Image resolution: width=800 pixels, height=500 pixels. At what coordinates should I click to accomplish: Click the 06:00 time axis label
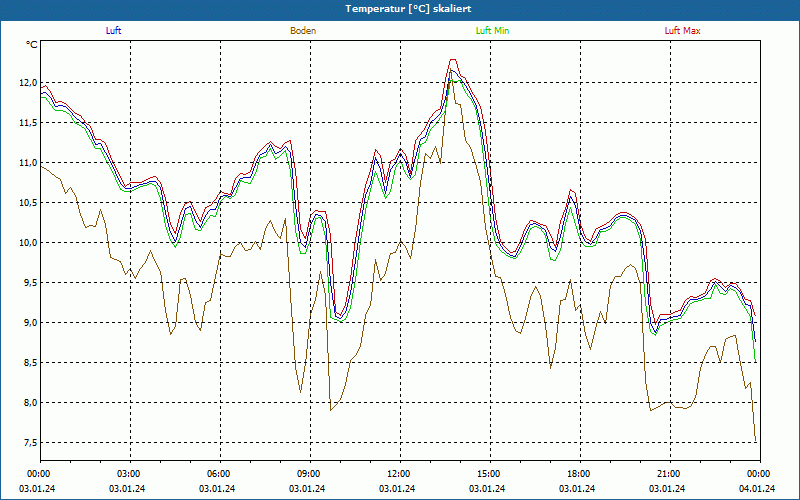tap(220, 474)
